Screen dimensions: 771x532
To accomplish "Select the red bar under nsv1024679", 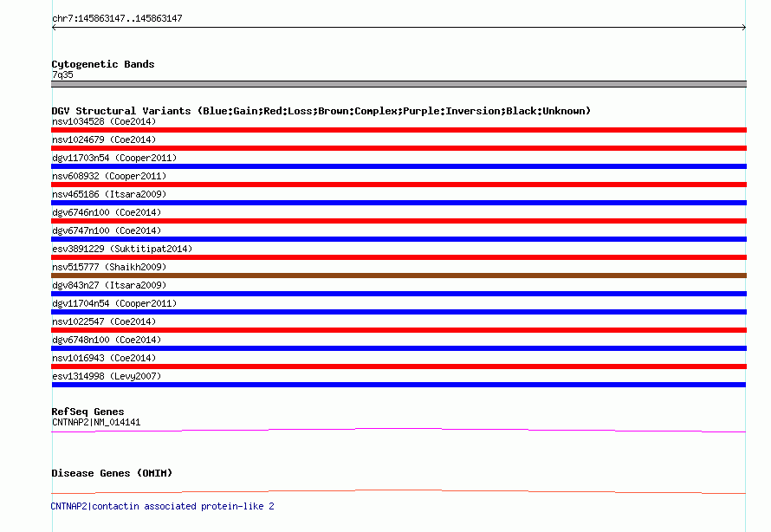I will 398,148.
